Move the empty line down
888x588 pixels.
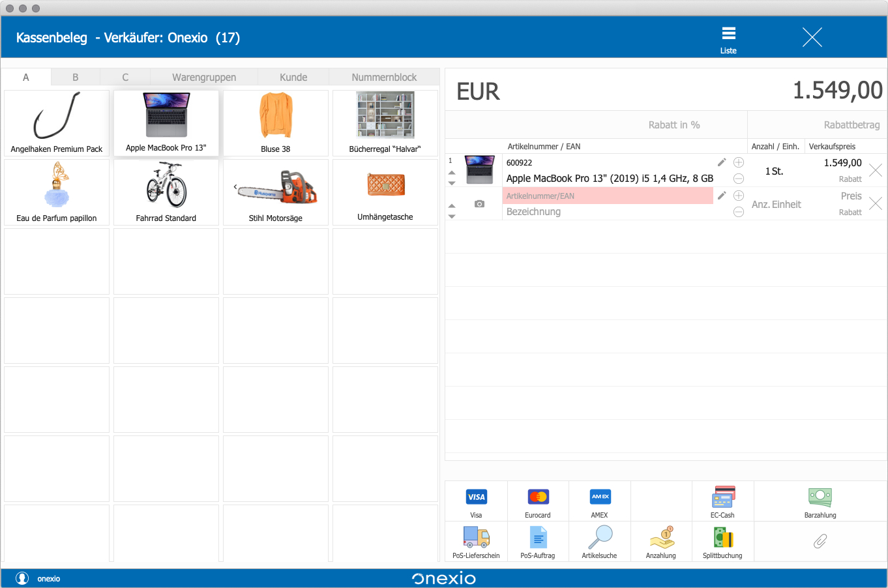pos(452,216)
